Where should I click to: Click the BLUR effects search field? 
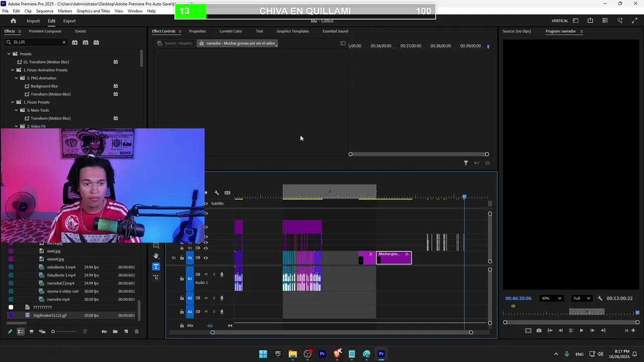coord(36,42)
